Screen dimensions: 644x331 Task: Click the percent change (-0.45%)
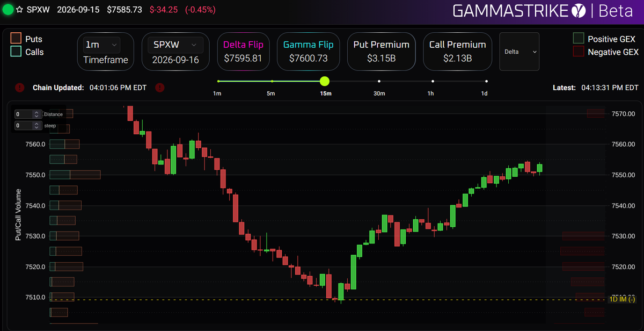[x=200, y=10]
